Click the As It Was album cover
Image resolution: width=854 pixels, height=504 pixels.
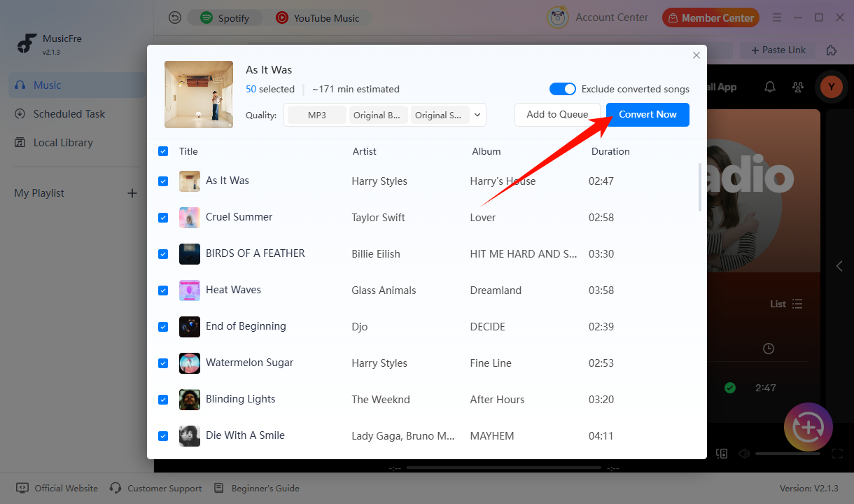pyautogui.click(x=199, y=94)
